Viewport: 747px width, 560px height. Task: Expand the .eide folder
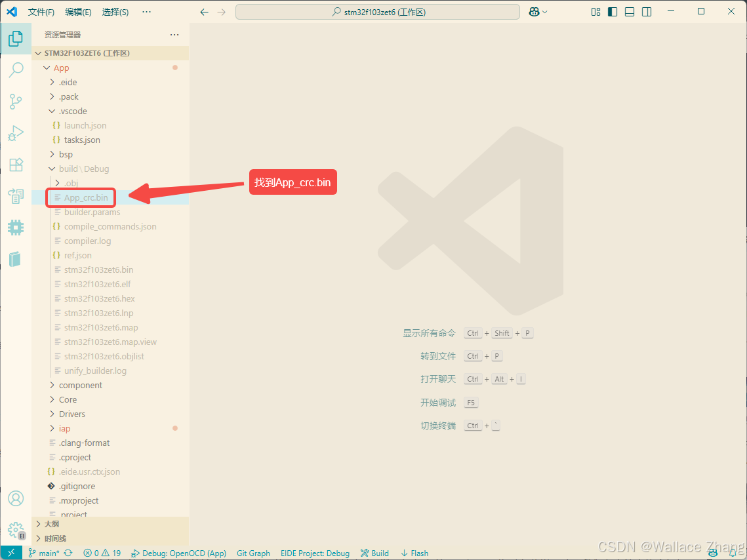111,82
